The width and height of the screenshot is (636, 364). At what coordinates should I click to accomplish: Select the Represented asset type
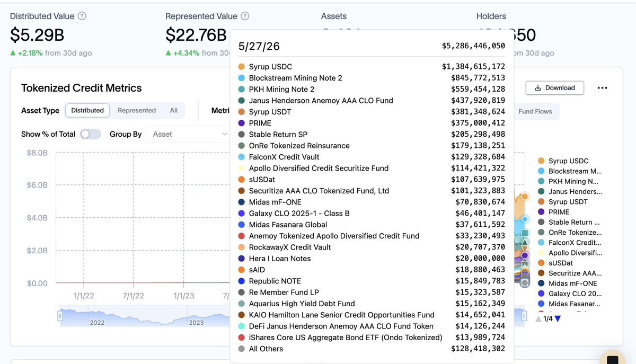click(137, 110)
